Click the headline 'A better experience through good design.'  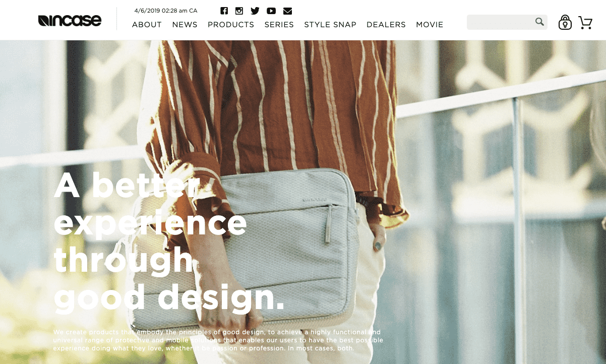tap(169, 241)
